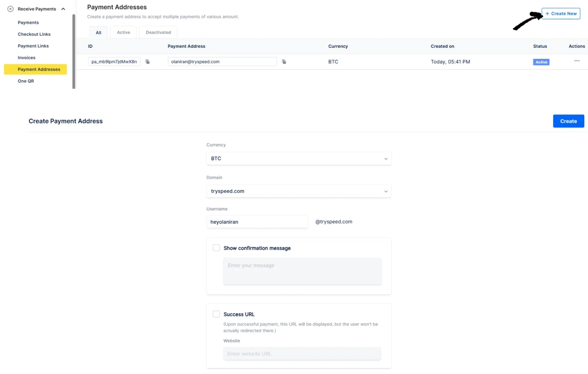Switch to the All tab
This screenshot has width=588, height=374.
click(98, 33)
